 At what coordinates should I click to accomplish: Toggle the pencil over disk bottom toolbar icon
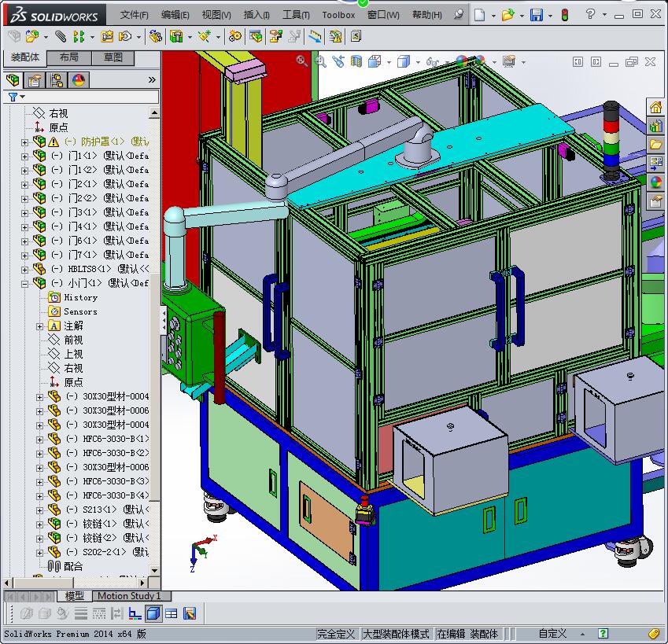pyautogui.click(x=190, y=613)
